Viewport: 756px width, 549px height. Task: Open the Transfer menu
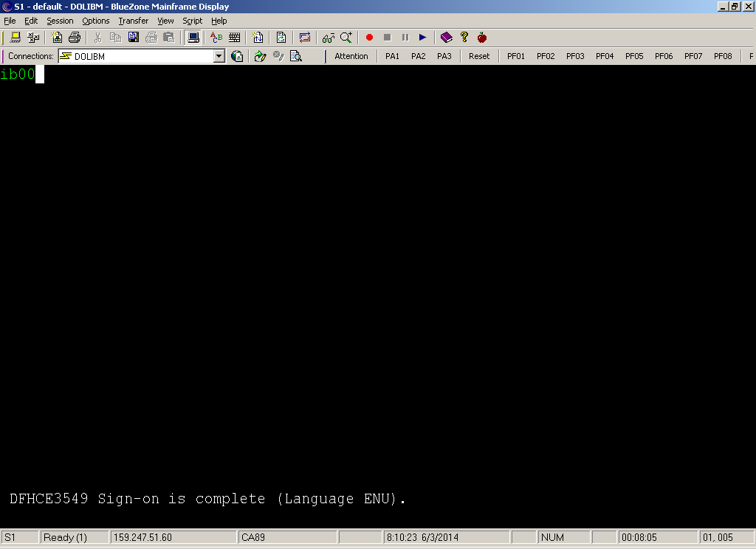[133, 21]
